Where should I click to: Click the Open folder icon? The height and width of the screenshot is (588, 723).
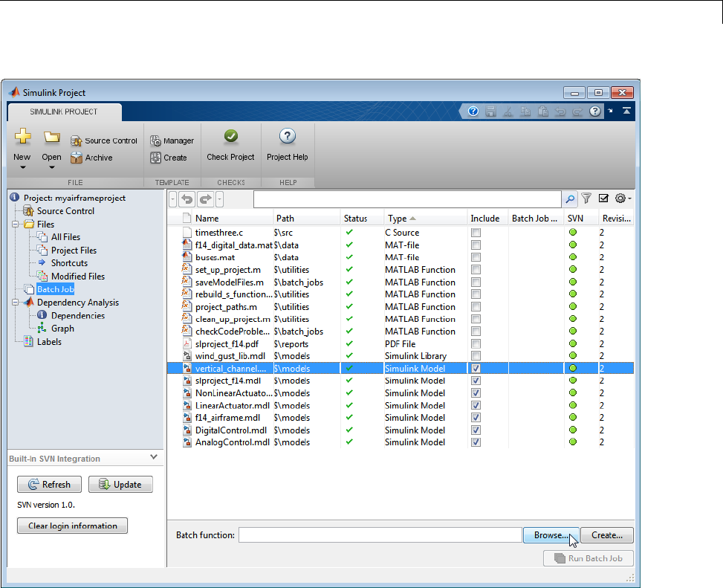[52, 137]
